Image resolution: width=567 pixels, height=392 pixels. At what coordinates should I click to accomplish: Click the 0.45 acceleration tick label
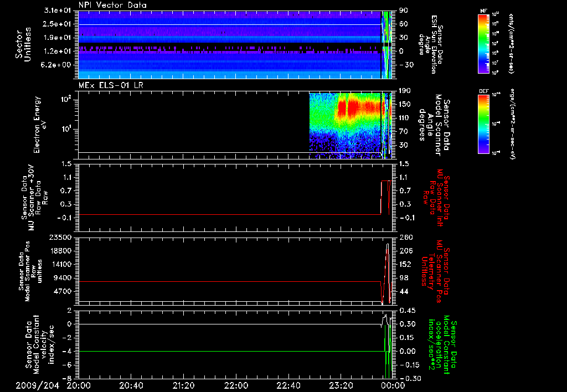click(407, 311)
